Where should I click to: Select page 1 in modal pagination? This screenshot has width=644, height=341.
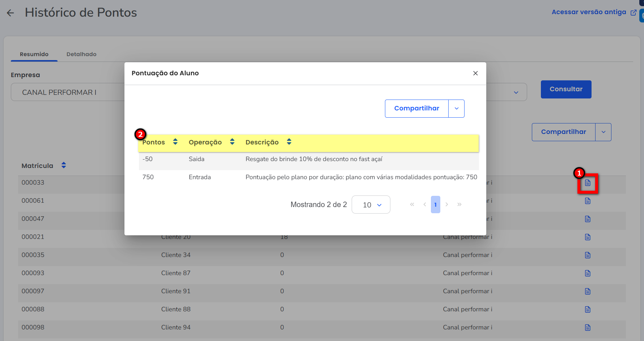[x=435, y=205]
